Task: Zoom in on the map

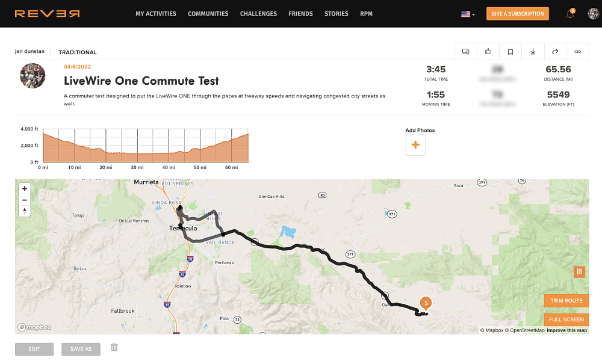Action: pos(24,189)
